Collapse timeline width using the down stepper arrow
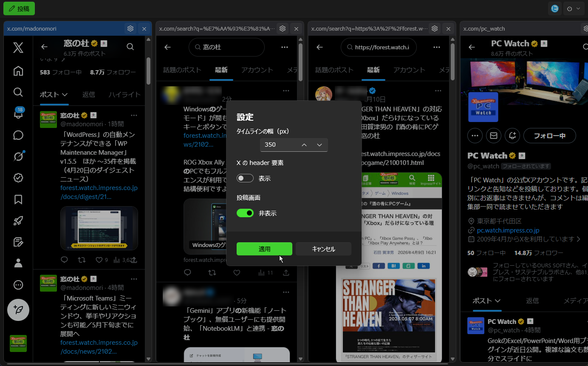The height and width of the screenshot is (366, 588). tap(319, 145)
